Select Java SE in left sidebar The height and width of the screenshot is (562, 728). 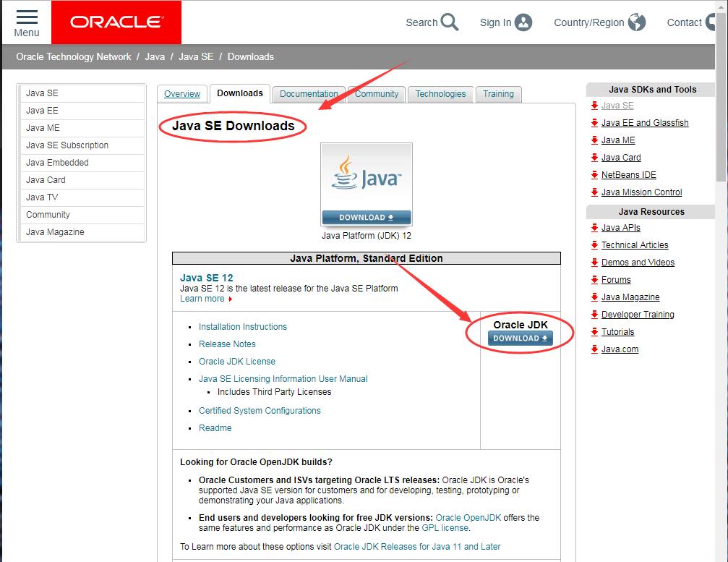(82, 93)
